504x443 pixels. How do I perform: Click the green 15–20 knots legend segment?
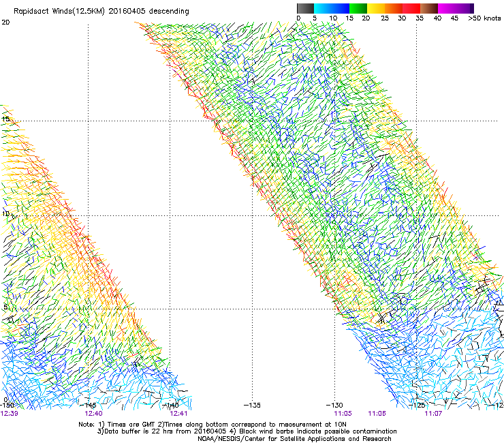[x=358, y=8]
